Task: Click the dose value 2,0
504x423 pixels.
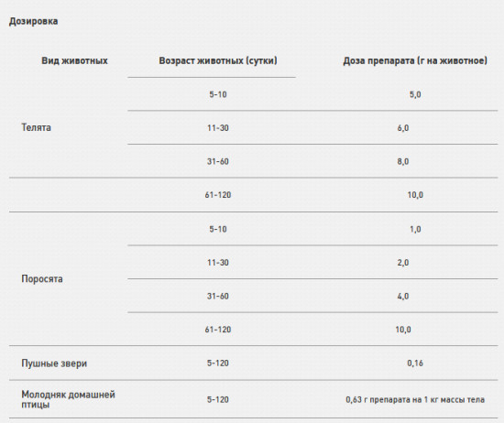Action: [x=403, y=263]
